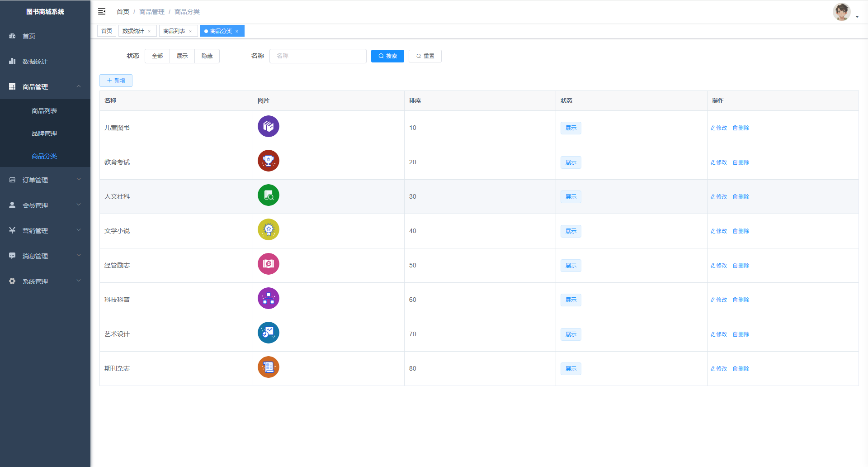Select the 展示 status filter

click(x=182, y=56)
